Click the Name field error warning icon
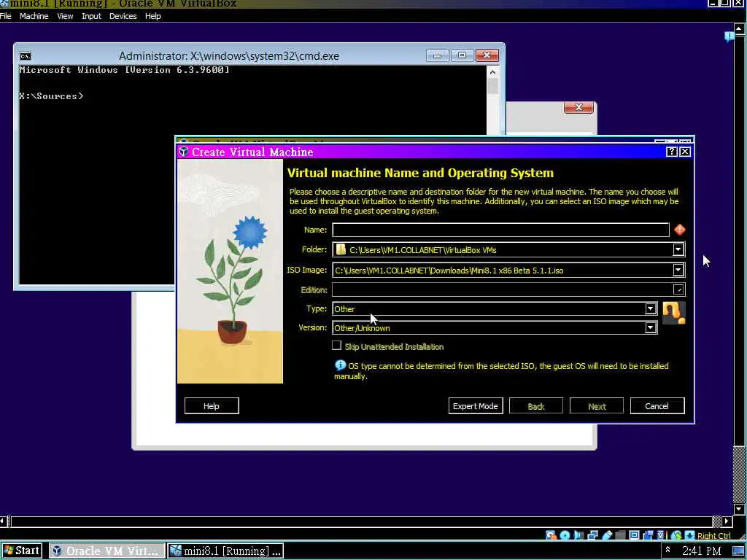 (x=680, y=230)
